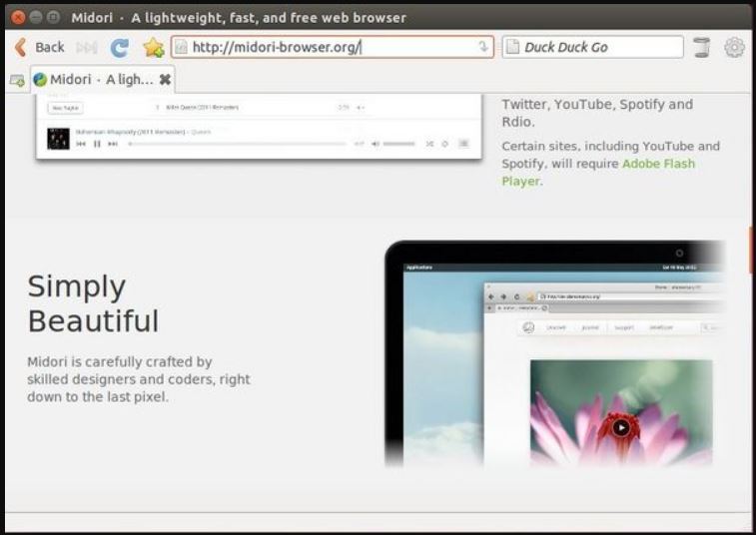Maximize the Midori window
This screenshot has width=756, height=535.
pos(54,17)
